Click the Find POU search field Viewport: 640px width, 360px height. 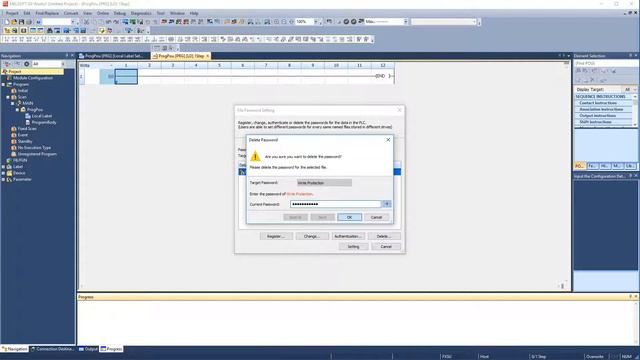coord(606,64)
